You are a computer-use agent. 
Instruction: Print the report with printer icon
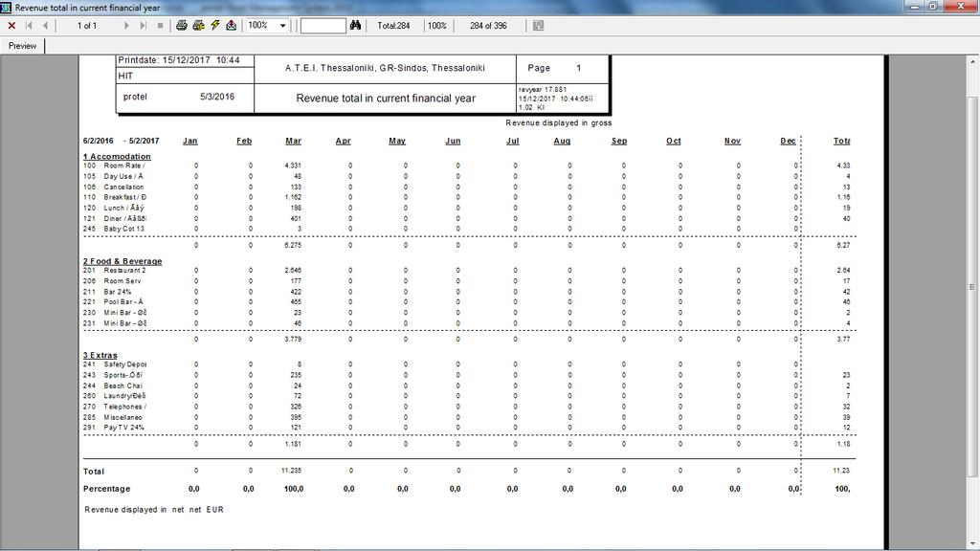pyautogui.click(x=181, y=26)
